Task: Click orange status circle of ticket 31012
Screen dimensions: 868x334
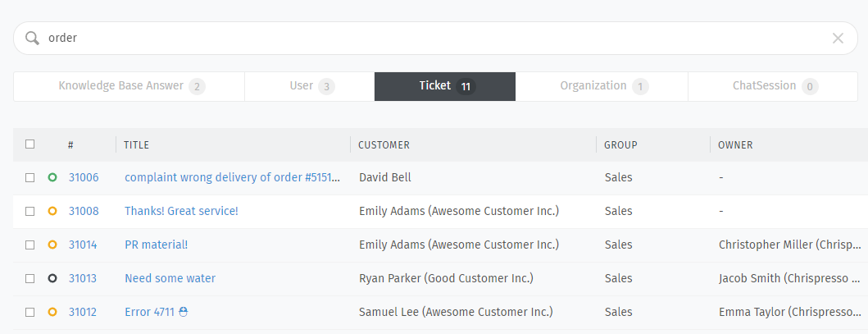Action: click(52, 312)
